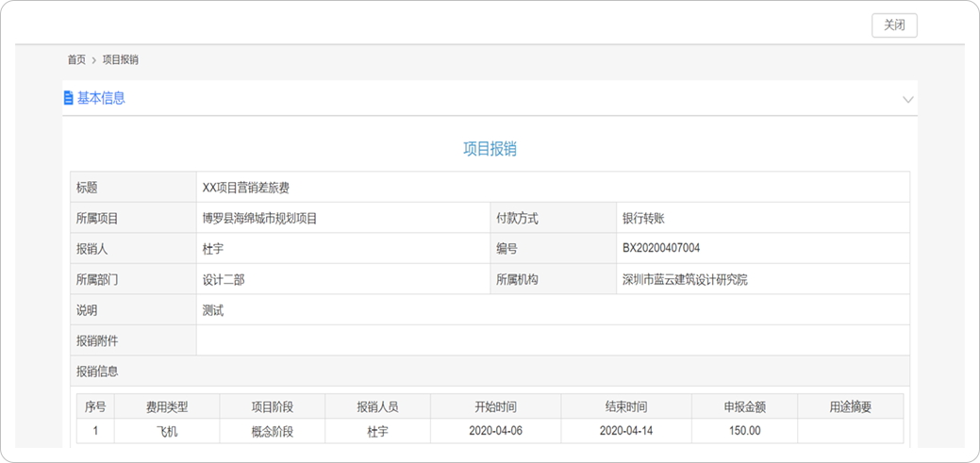Click the empty 报销附件 attachment field

tap(552, 340)
